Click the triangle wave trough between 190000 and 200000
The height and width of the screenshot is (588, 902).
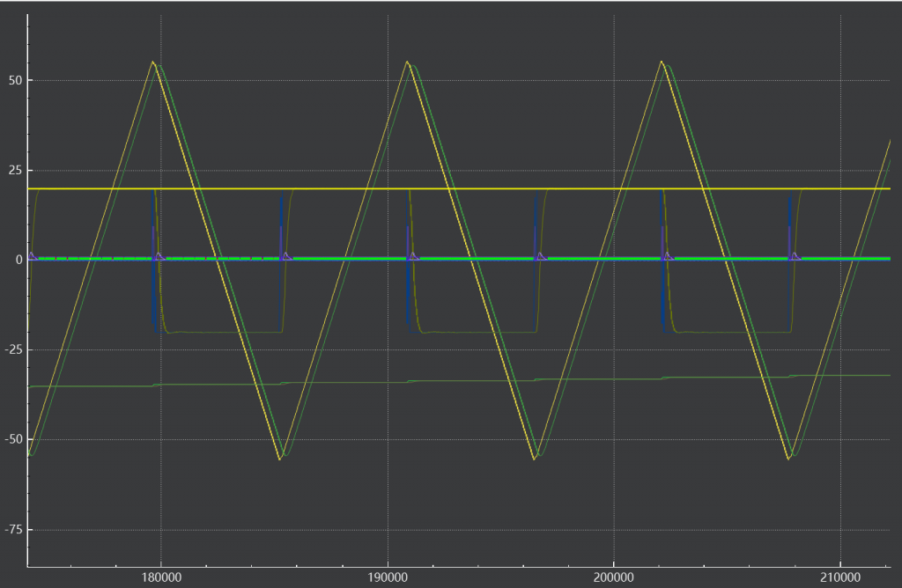[x=535, y=458]
